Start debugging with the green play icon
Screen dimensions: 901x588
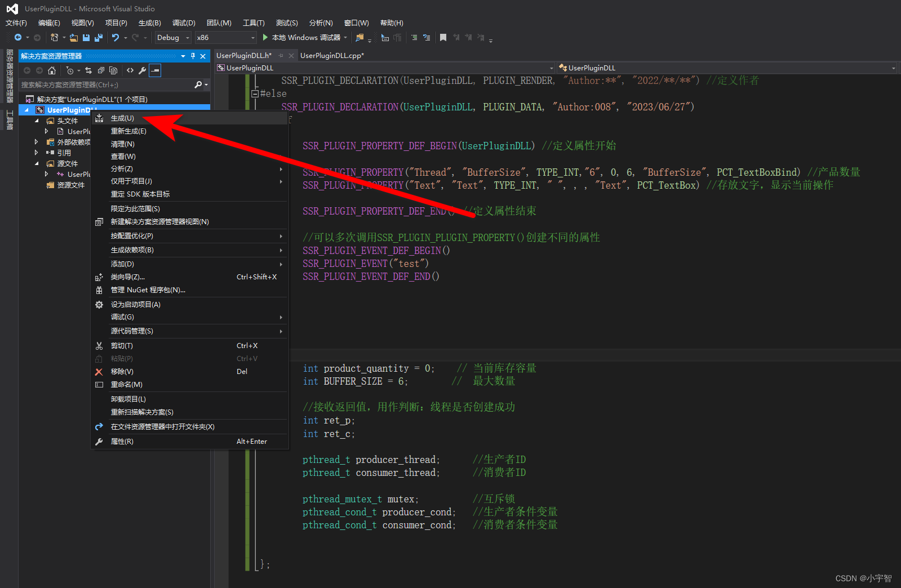[x=265, y=38]
